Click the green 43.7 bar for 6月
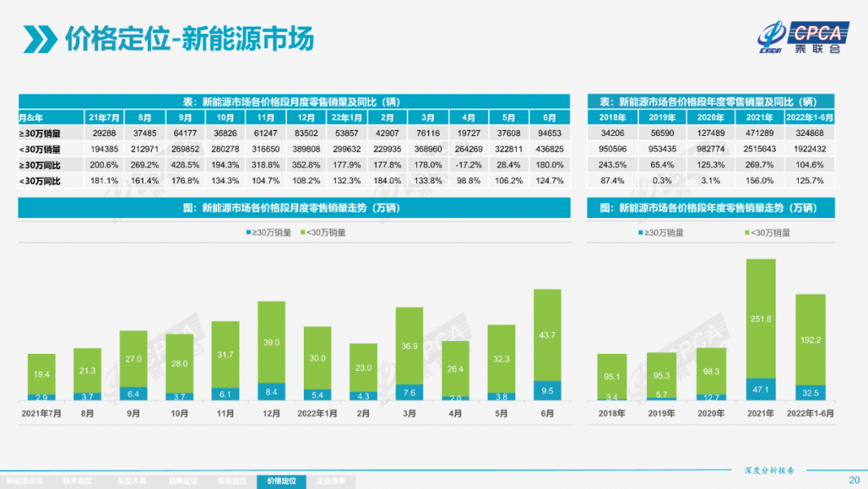 547,335
